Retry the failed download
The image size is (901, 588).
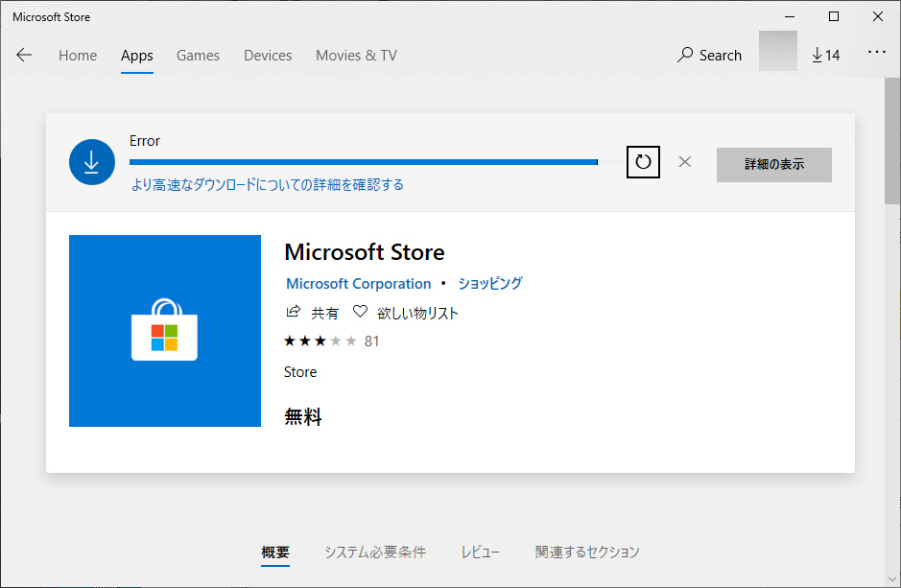point(643,162)
